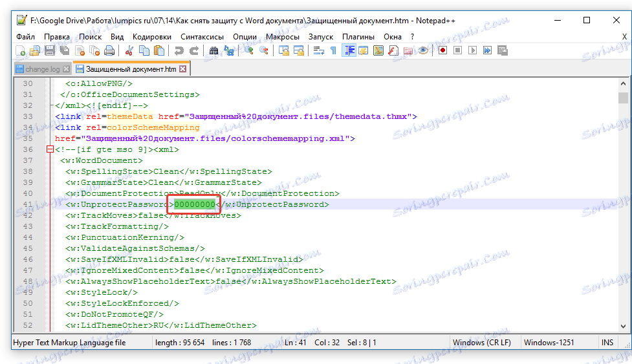Click the Copy icon in toolbar
Image resolution: width=632 pixels, height=364 pixels.
click(144, 50)
